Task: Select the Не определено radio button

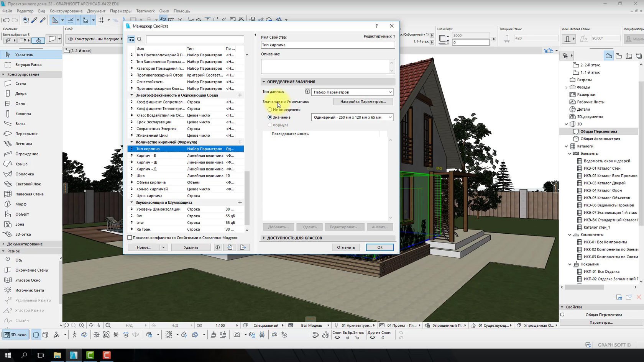Action: pyautogui.click(x=270, y=110)
